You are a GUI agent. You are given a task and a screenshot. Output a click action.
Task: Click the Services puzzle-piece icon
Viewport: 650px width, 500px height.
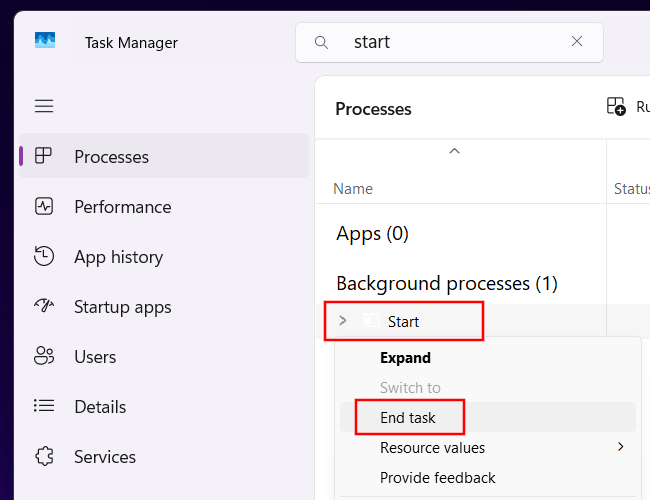click(44, 456)
